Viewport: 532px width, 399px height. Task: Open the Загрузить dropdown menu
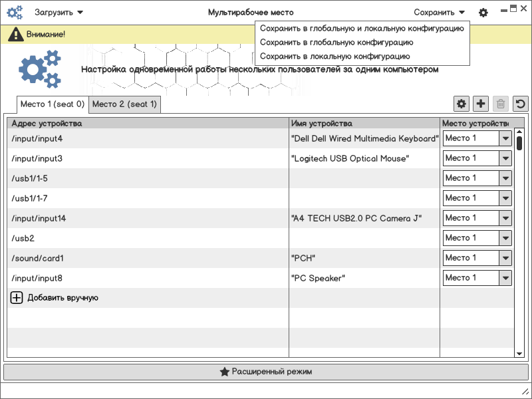(59, 13)
